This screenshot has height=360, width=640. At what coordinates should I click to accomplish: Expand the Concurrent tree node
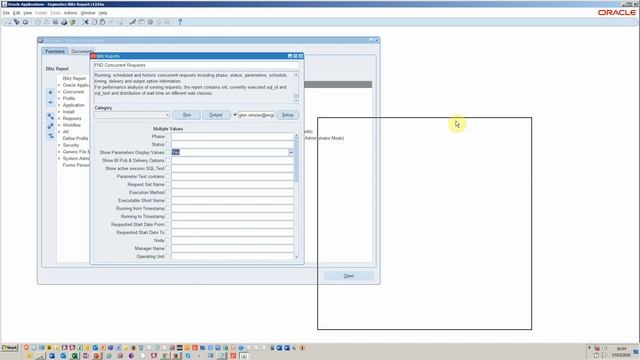click(x=59, y=92)
